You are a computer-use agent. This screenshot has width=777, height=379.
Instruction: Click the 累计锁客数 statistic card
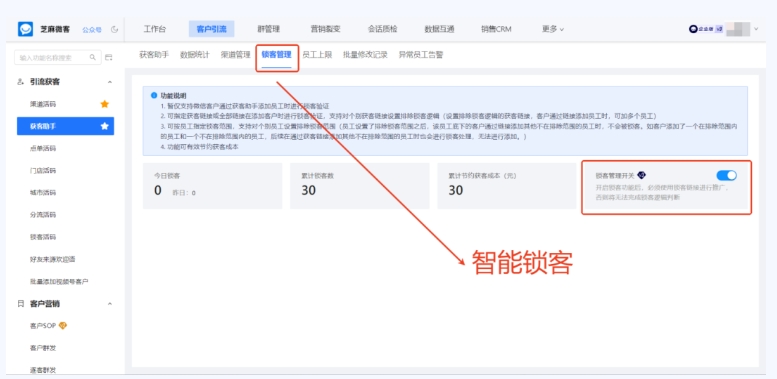360,186
